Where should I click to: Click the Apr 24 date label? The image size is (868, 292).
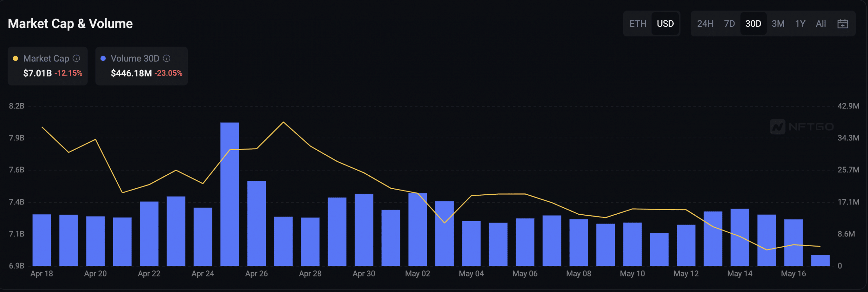tap(203, 273)
